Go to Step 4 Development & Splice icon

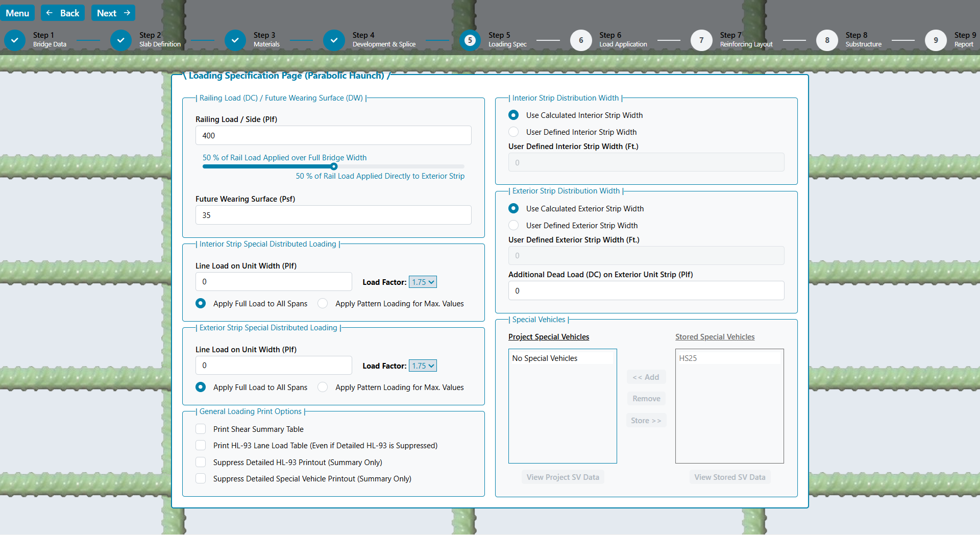[334, 40]
